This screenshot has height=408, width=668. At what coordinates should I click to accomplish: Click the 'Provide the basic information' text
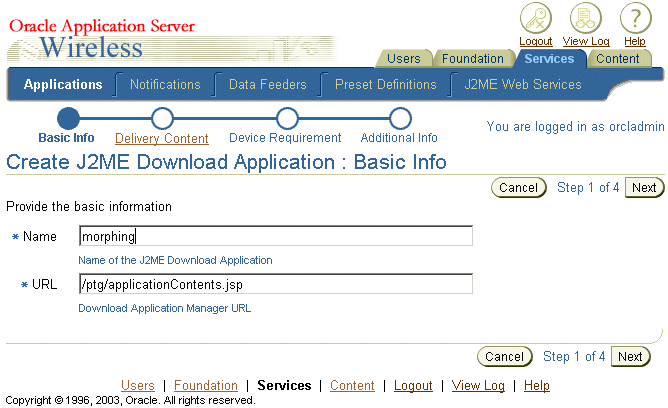pyautogui.click(x=89, y=207)
